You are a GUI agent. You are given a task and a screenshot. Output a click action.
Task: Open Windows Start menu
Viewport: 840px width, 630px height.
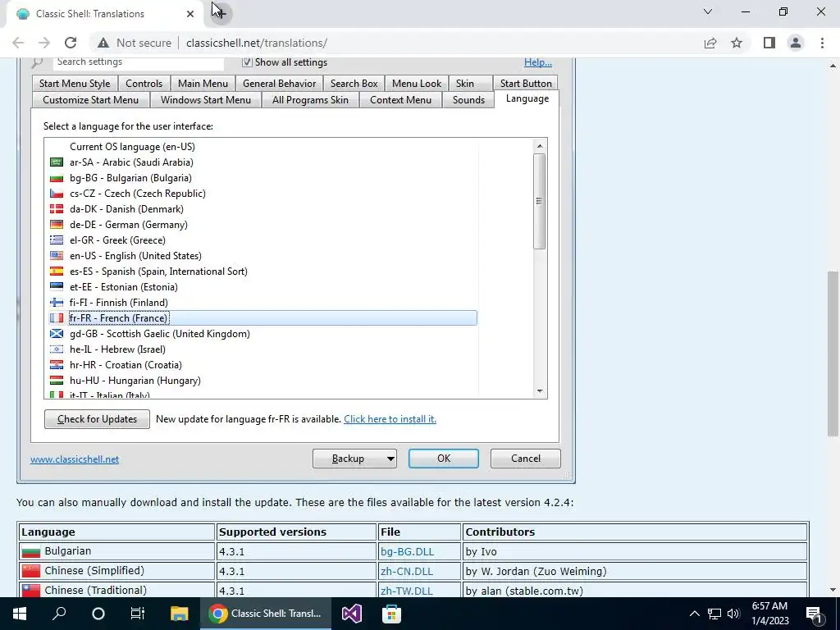(x=20, y=614)
